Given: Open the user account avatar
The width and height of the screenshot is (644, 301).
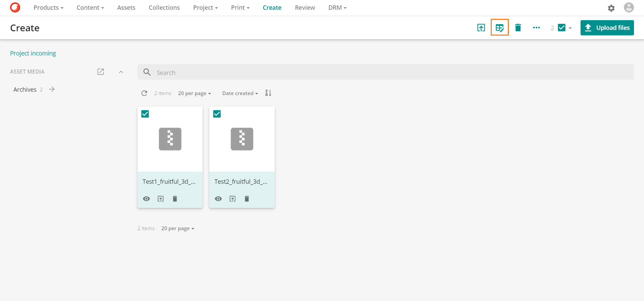Looking at the screenshot, I should point(629,7).
